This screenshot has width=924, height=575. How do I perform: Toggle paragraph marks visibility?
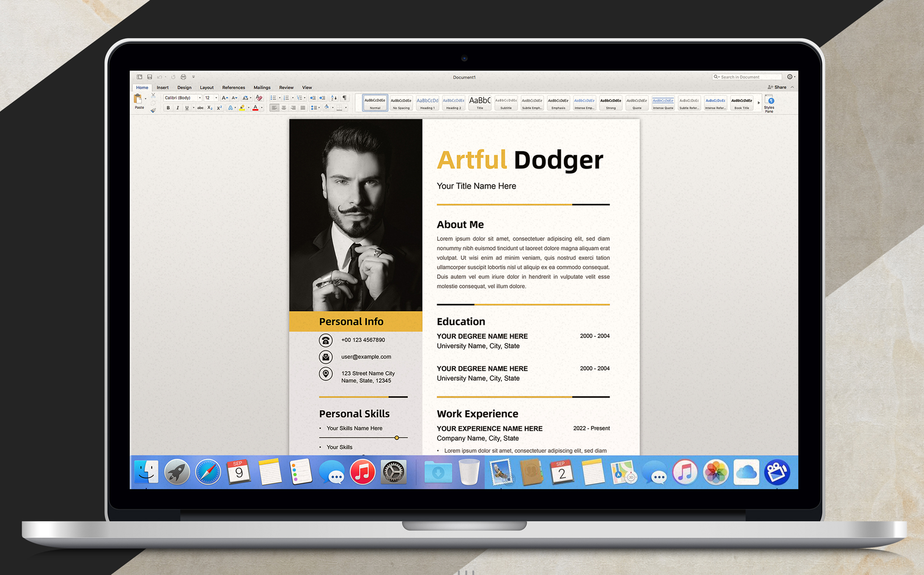344,98
